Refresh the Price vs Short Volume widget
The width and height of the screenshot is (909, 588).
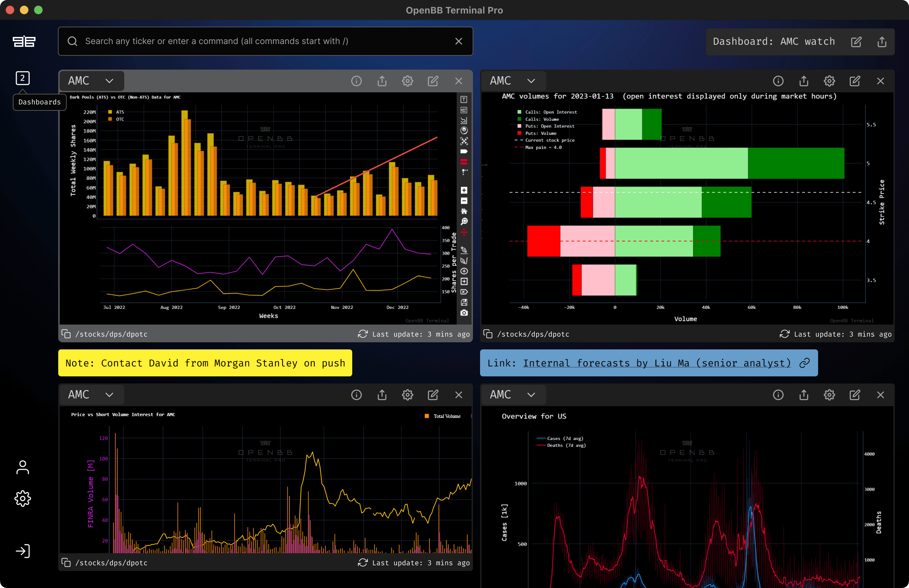click(x=363, y=563)
